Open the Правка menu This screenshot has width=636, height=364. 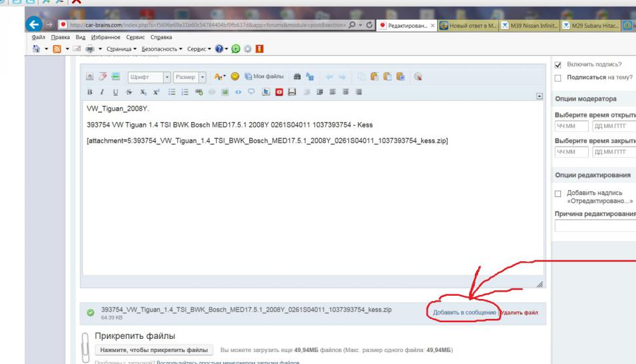[60, 37]
